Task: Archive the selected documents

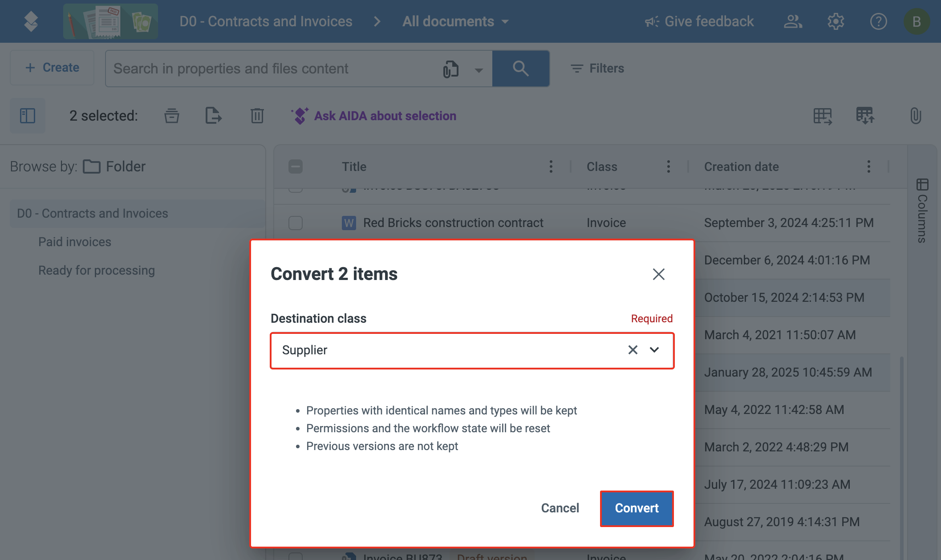Action: click(172, 116)
